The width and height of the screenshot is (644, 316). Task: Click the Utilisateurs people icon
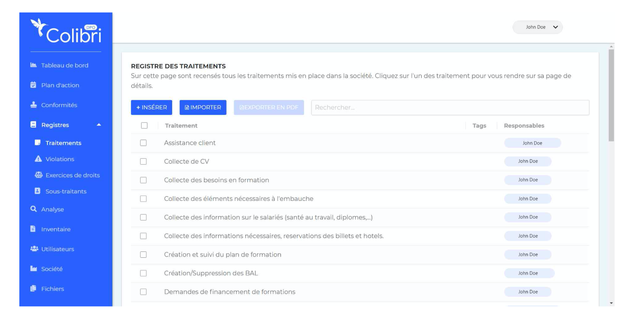point(34,248)
